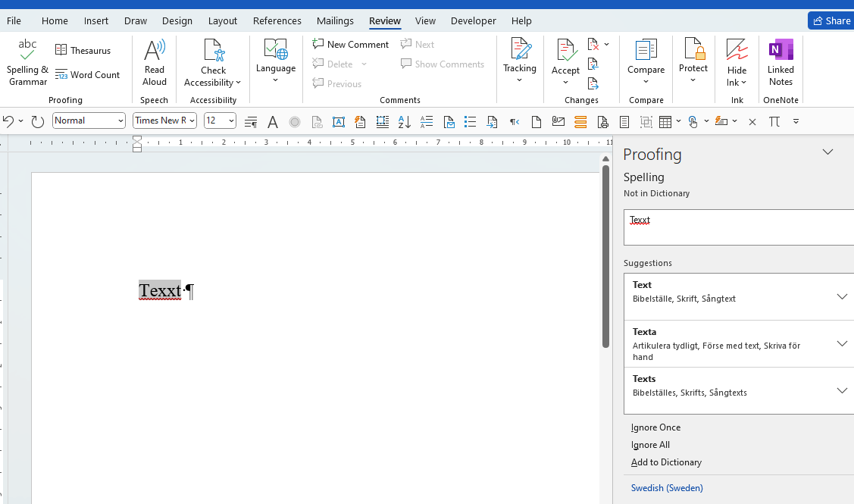The width and height of the screenshot is (854, 504).
Task: Click the Sort A to Z icon
Action: coord(404,121)
